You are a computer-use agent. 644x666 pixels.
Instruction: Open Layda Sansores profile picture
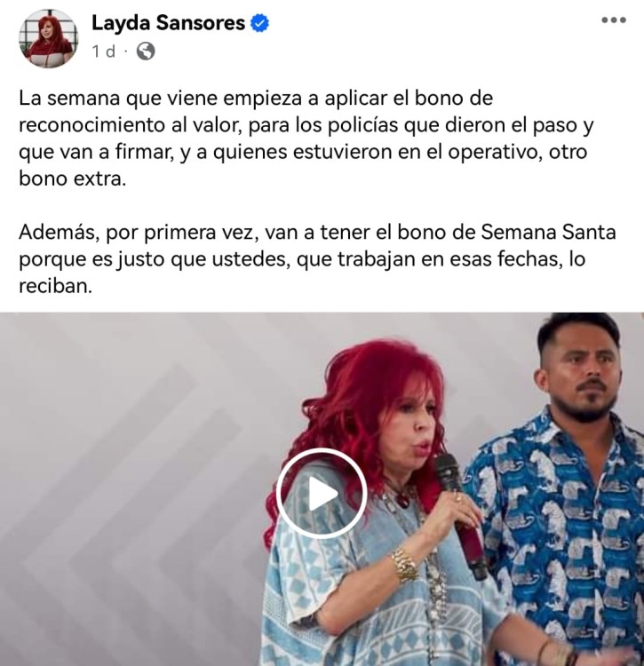pos(49,38)
